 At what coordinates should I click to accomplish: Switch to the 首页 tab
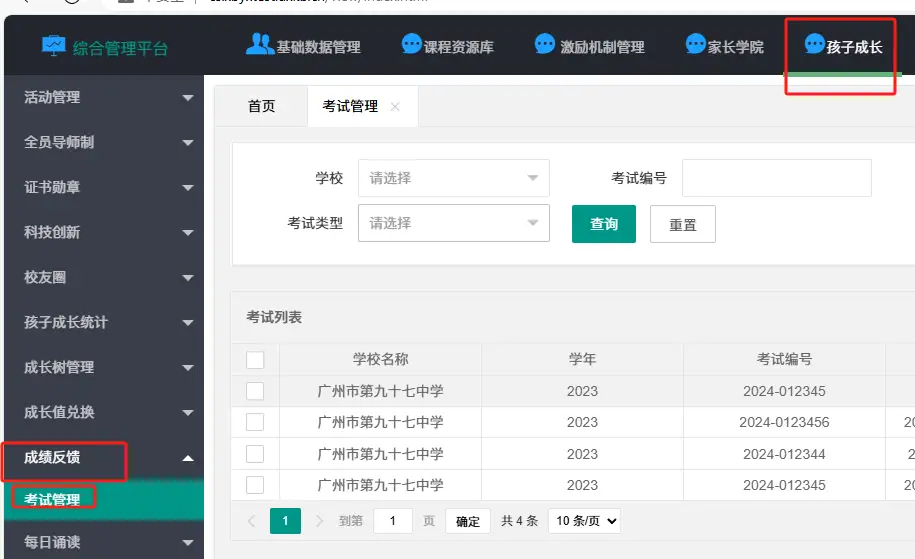[x=261, y=107]
